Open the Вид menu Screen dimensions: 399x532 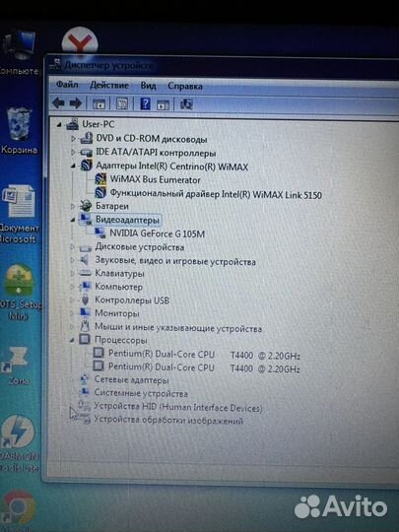148,86
